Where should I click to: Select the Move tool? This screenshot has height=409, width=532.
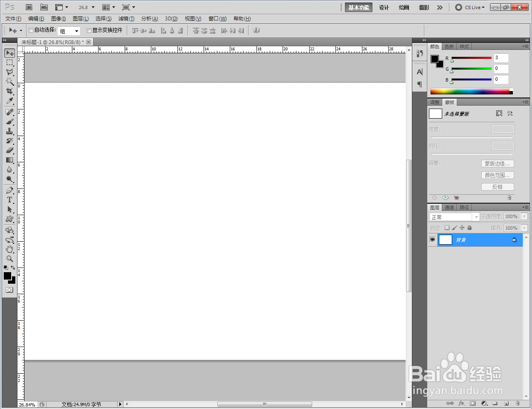pyautogui.click(x=10, y=53)
